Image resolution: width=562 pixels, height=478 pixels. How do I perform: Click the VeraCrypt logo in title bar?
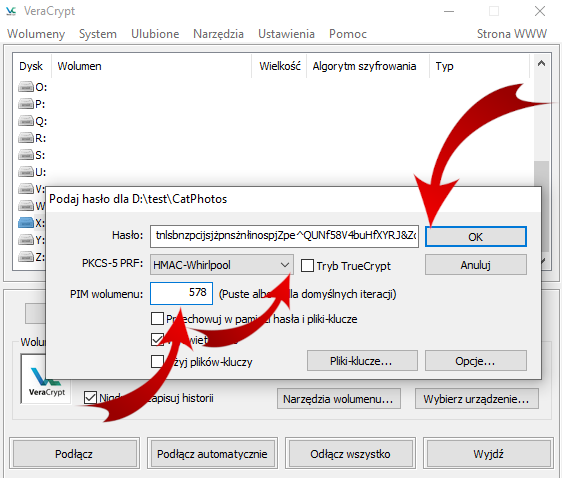[11, 11]
